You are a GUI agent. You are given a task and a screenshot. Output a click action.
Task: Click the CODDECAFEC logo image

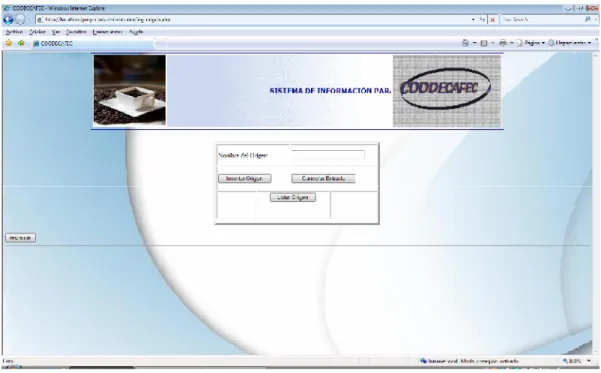tap(447, 91)
